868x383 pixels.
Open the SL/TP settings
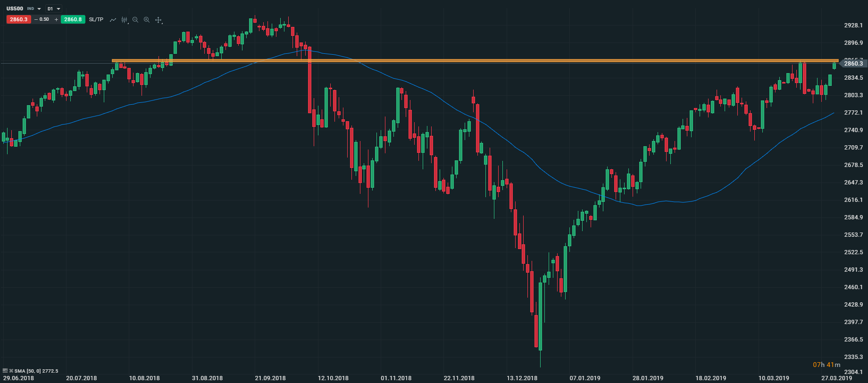pyautogui.click(x=96, y=19)
